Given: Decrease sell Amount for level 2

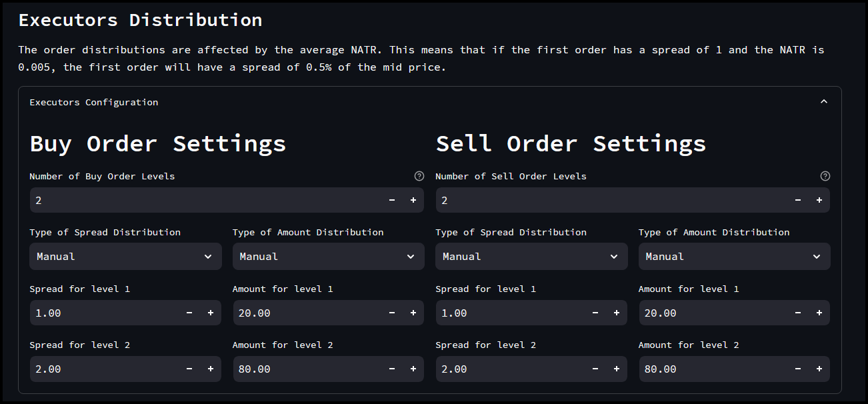Looking at the screenshot, I should [x=798, y=369].
